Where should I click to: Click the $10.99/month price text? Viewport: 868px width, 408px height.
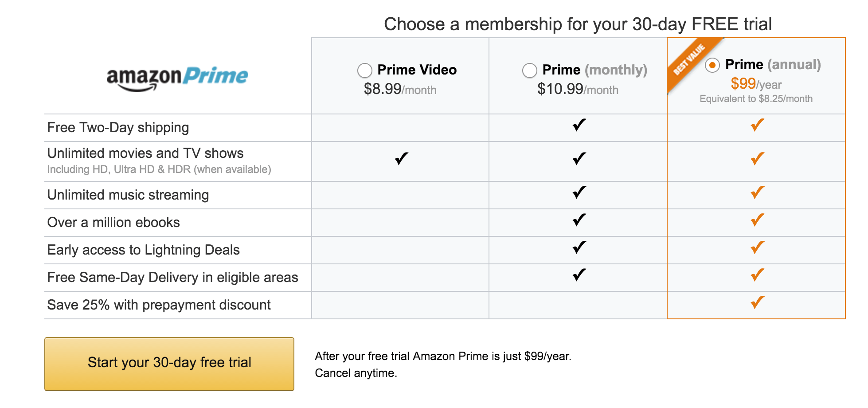click(x=578, y=90)
